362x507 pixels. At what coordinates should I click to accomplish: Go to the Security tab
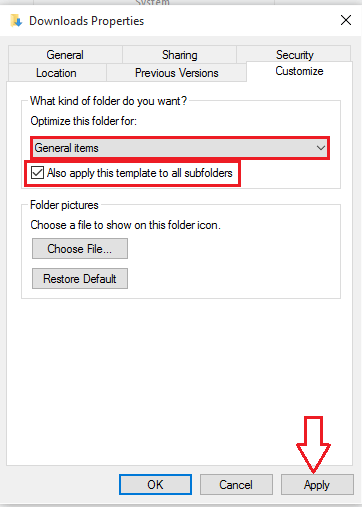[294, 54]
